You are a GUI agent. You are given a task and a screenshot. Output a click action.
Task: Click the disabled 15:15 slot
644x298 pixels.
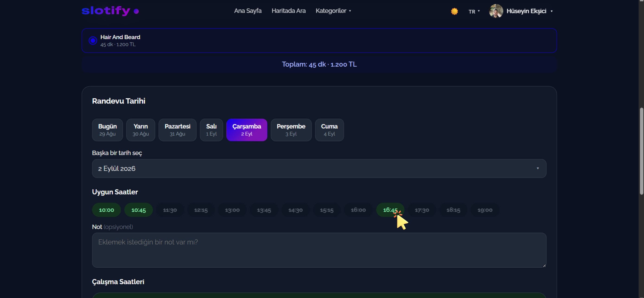(327, 210)
